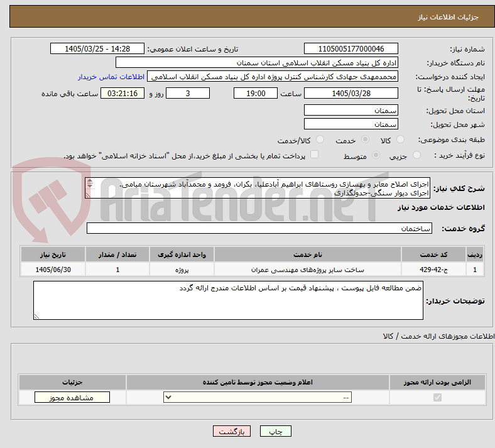495x448 pixels.
Task: Click the کد خدمت column header
Action: (x=434, y=254)
